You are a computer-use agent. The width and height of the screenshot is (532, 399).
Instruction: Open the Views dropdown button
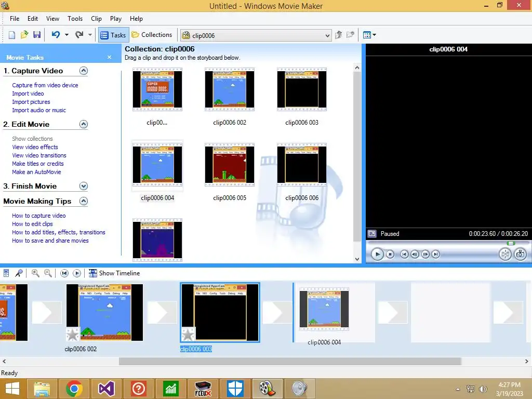tap(369, 35)
